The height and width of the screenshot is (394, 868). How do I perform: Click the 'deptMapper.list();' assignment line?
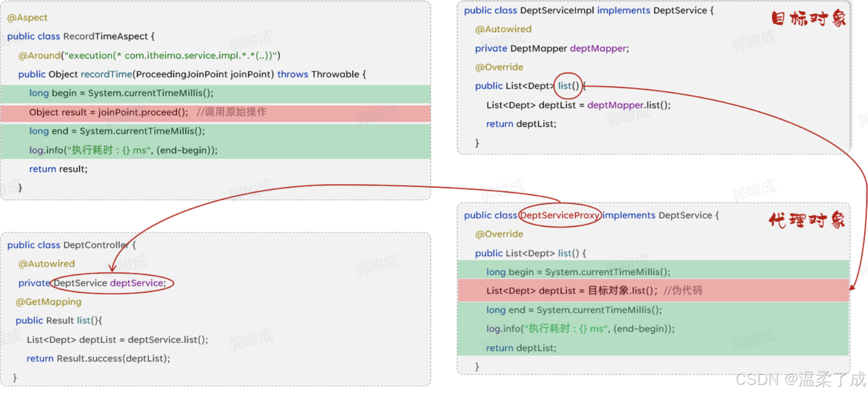tap(578, 105)
